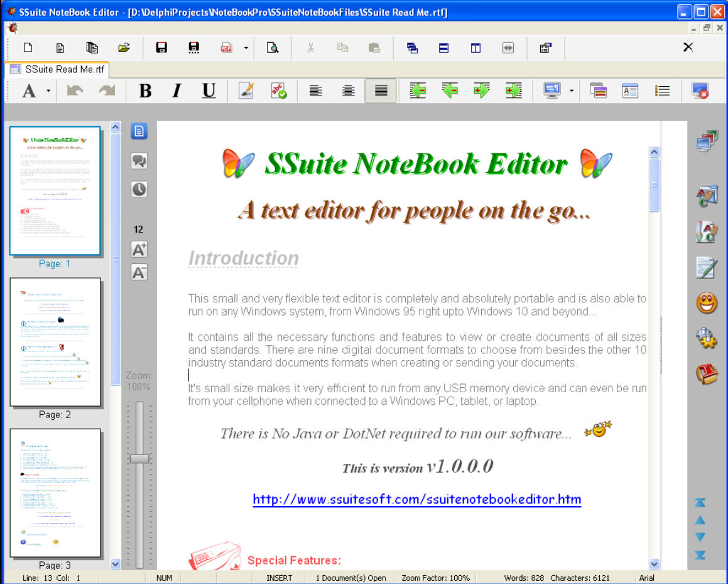The height and width of the screenshot is (584, 728).
Task: Select the highlighter pen tool
Action: click(x=246, y=90)
